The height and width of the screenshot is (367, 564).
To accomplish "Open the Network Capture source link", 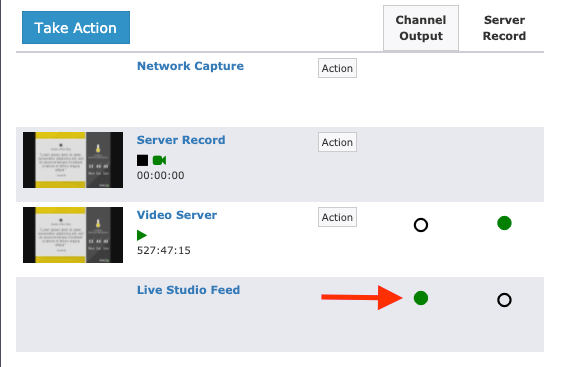I will (x=190, y=66).
